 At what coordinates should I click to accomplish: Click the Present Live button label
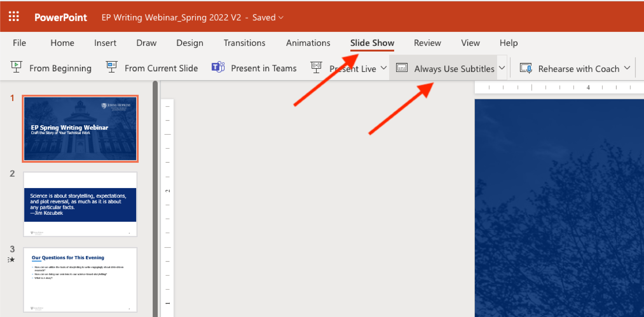(353, 69)
